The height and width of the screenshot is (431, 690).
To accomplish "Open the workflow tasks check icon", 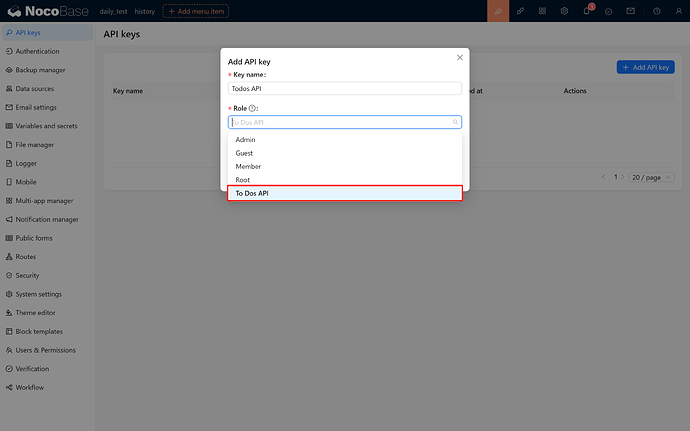I will click(x=609, y=11).
